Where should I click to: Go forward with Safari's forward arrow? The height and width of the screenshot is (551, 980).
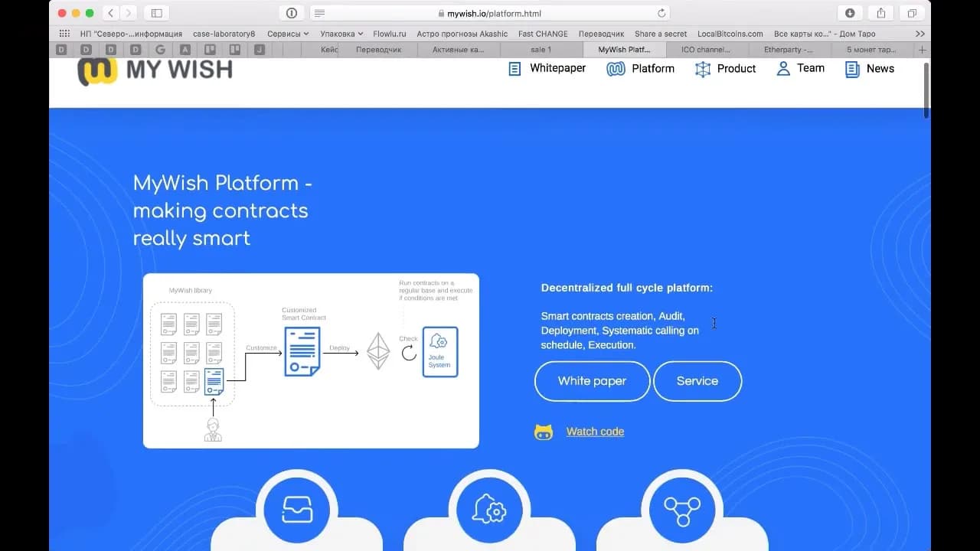pos(129,13)
